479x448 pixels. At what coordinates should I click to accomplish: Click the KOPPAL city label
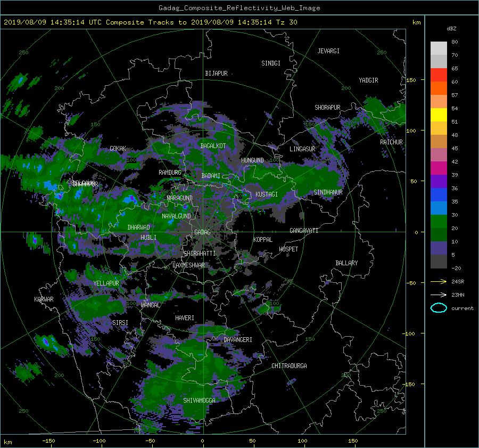pos(263,239)
